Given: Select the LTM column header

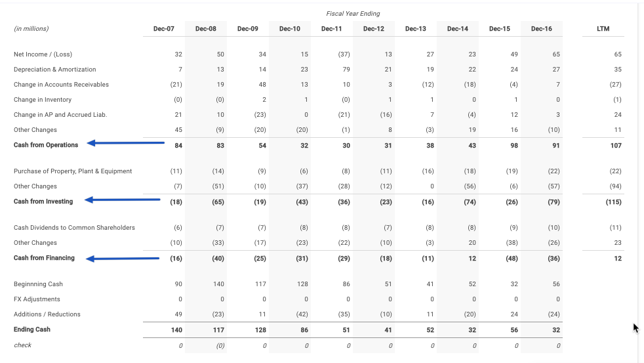Looking at the screenshot, I should click(603, 29).
